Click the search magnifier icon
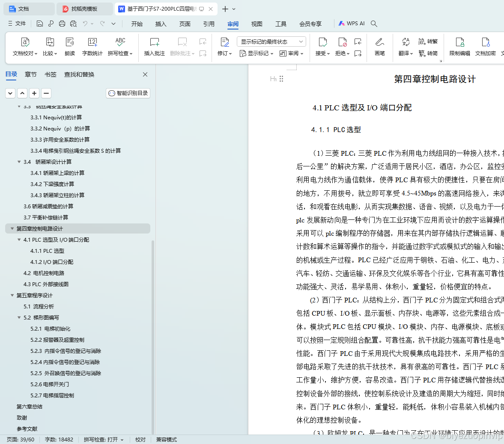The image size is (504, 444). pyautogui.click(x=374, y=24)
